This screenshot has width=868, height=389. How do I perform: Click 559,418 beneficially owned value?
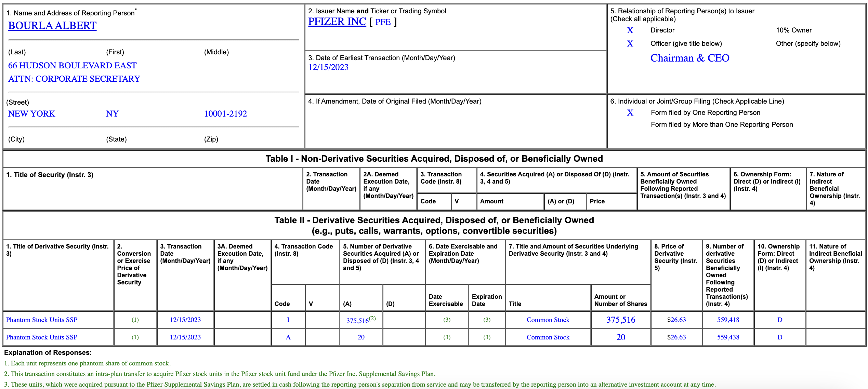pos(728,320)
